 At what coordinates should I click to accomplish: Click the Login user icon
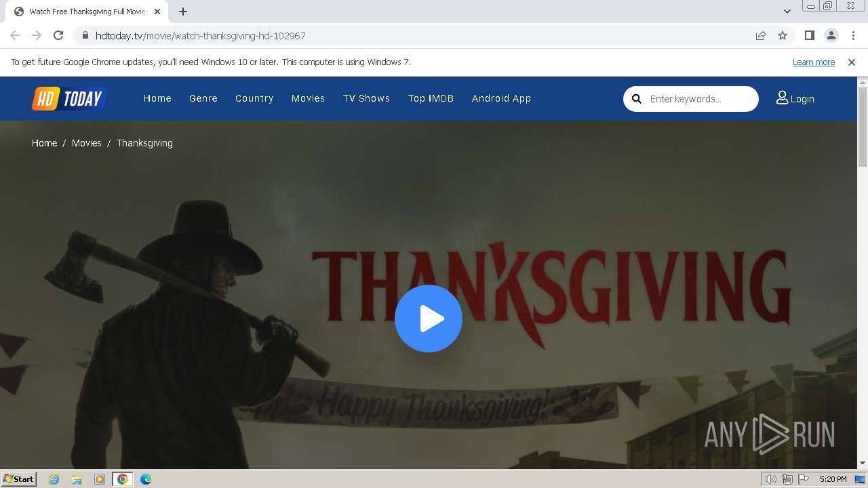[x=782, y=98]
